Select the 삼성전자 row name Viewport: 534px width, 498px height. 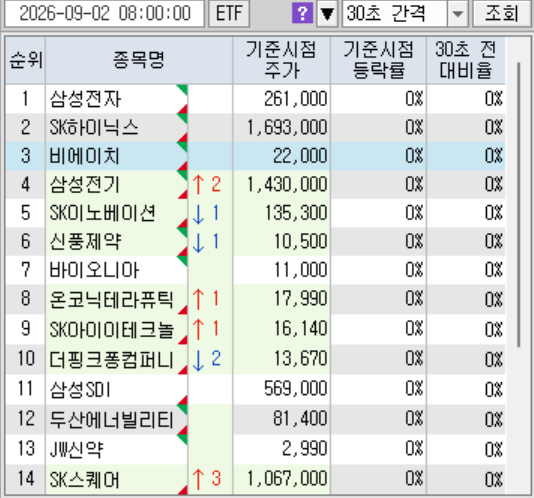pyautogui.click(x=85, y=99)
